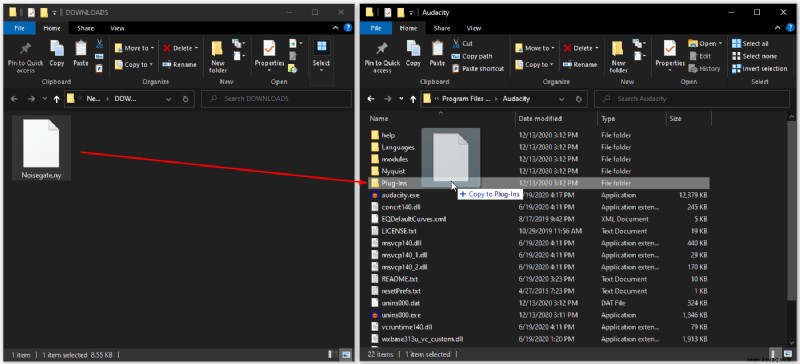The width and height of the screenshot is (800, 364).
Task: Sort by Type column in Audacity window
Action: click(631, 118)
